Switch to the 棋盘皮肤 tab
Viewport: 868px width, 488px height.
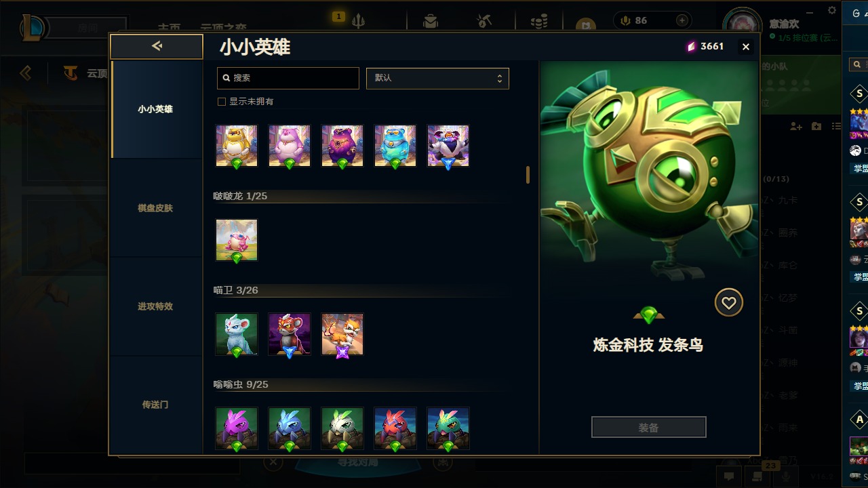(156, 208)
